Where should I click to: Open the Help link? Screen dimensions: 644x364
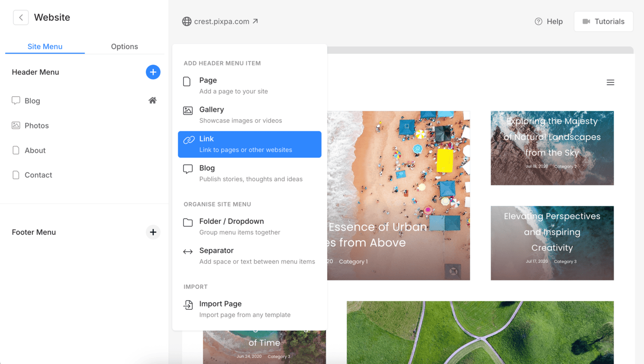pos(549,22)
